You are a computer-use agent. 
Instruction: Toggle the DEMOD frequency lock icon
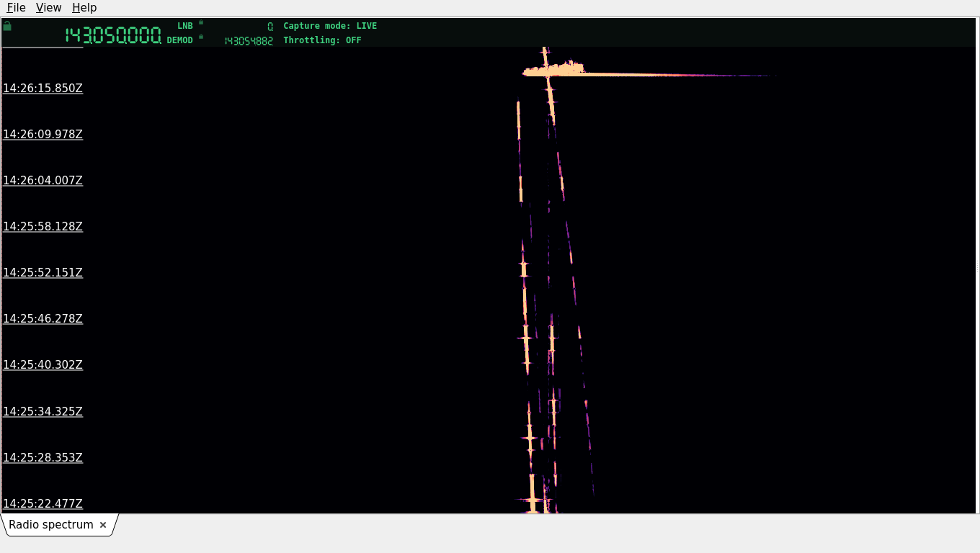(x=201, y=37)
